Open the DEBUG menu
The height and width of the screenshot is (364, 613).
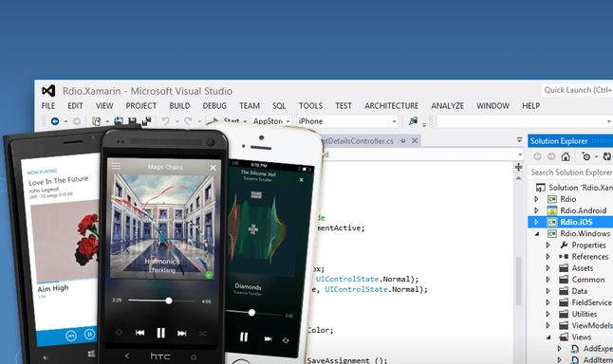pos(214,106)
